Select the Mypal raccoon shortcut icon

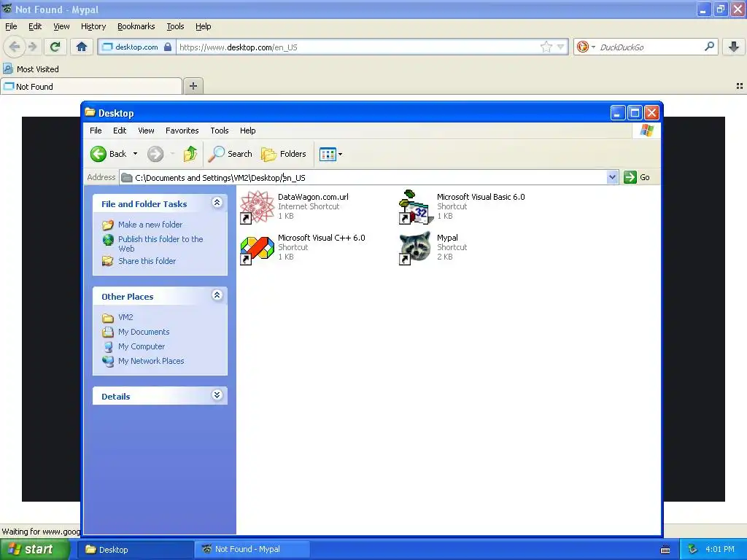(416, 248)
